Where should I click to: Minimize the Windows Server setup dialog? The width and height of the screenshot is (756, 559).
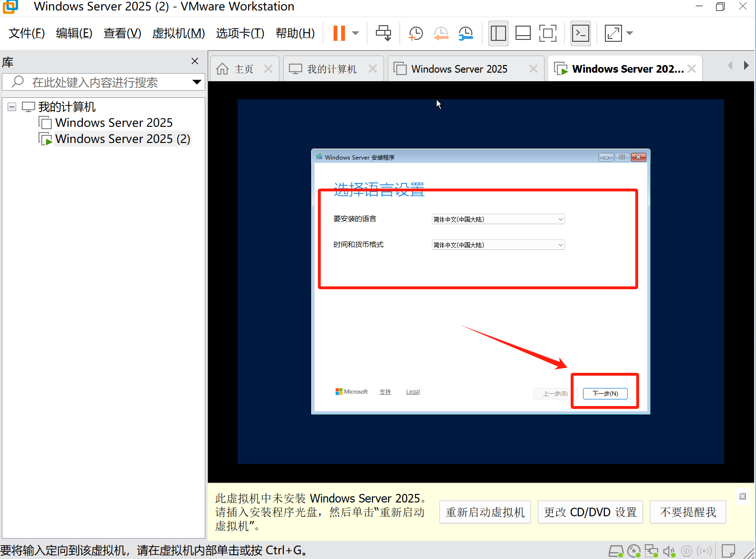(606, 157)
